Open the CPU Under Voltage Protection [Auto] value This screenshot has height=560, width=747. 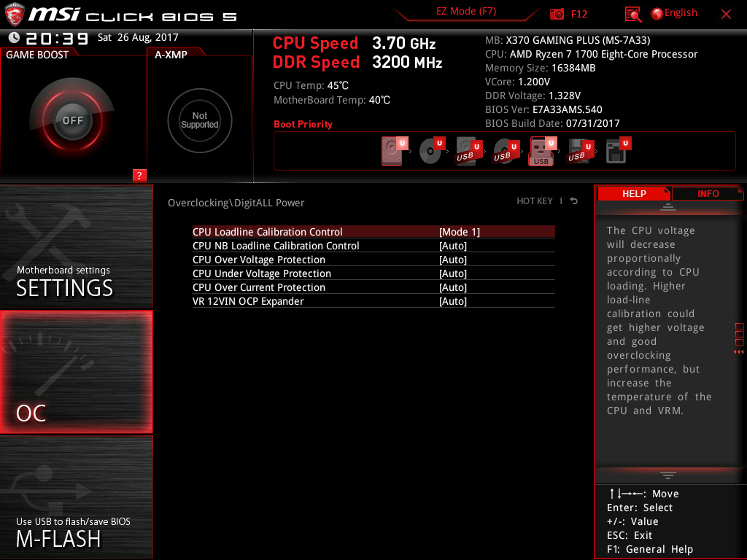[452, 273]
